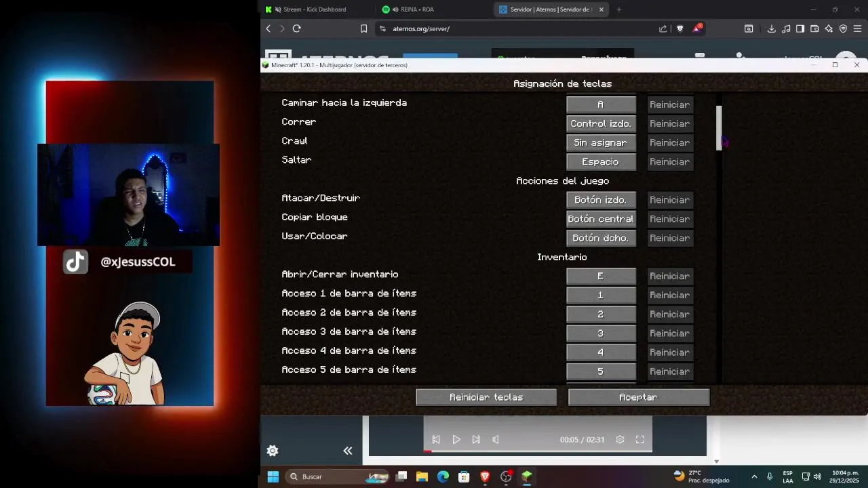Change Control izdo. key for Correr
Viewport: 868px width, 488px height.
(601, 123)
